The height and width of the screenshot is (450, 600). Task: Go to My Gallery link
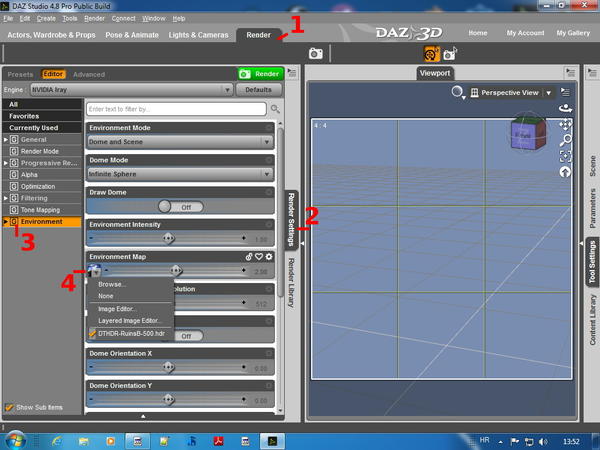pyautogui.click(x=573, y=33)
